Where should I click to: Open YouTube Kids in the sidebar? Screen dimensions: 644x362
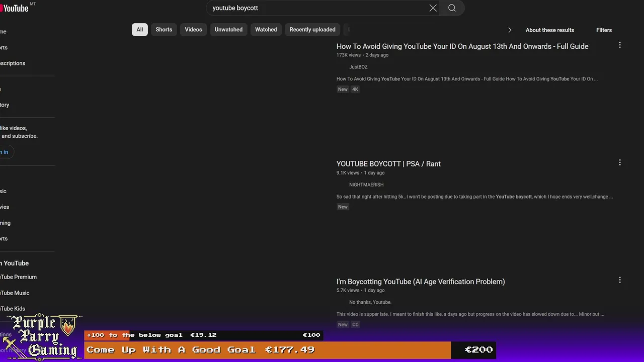click(x=13, y=309)
